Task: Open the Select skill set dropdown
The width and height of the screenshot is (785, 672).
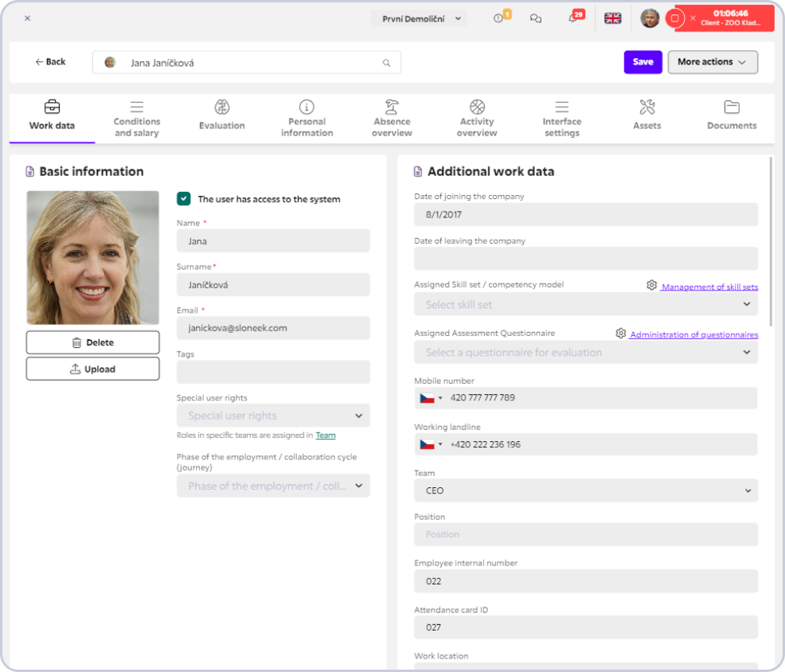Action: [585, 304]
